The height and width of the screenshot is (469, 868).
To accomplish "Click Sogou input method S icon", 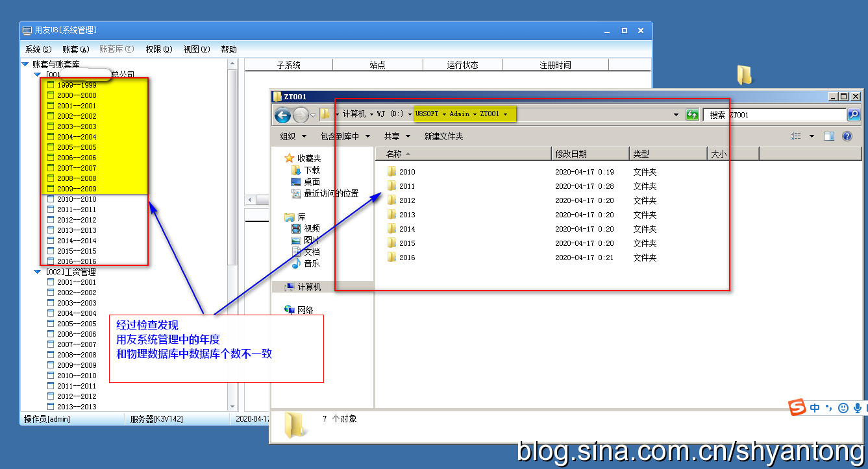I will (797, 407).
